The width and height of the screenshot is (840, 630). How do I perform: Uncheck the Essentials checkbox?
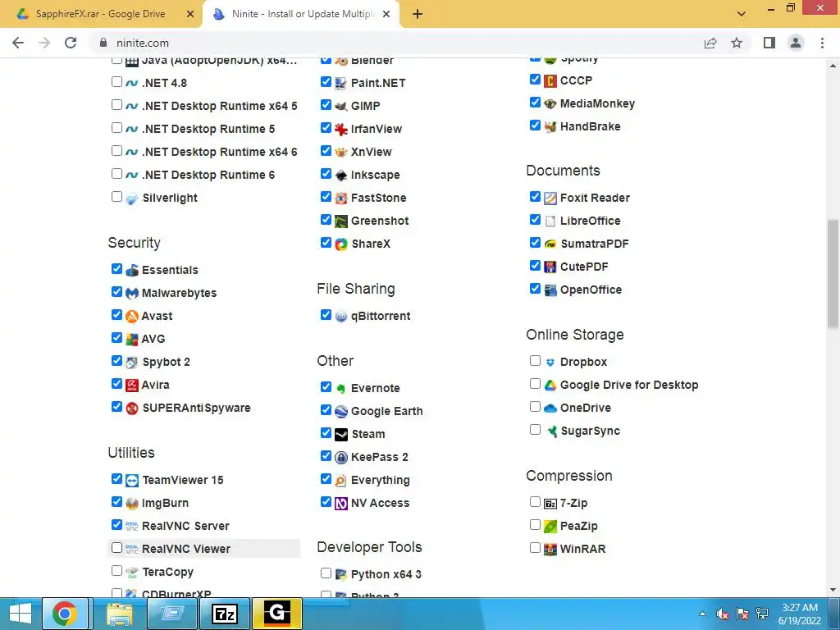[x=116, y=268]
